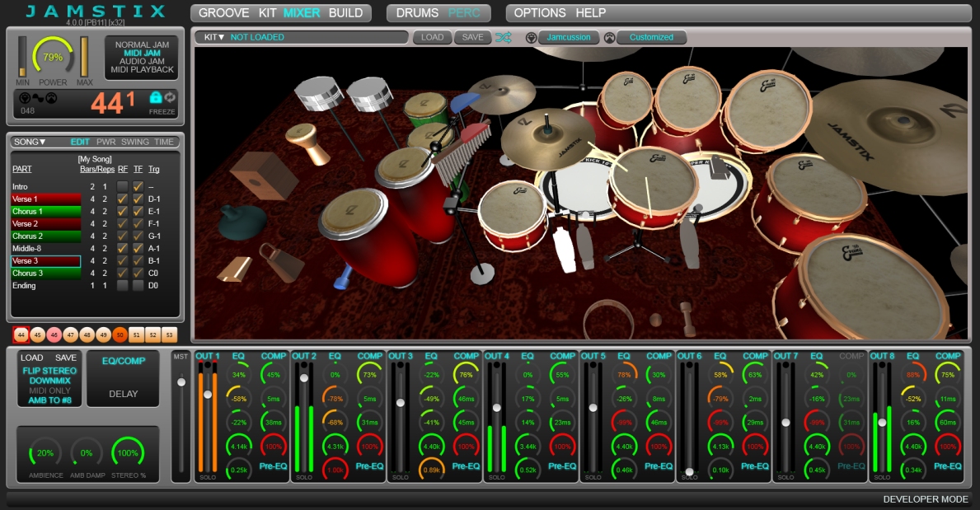This screenshot has height=510, width=980.
Task: Open the SONG dropdown menu
Action: coord(30,142)
